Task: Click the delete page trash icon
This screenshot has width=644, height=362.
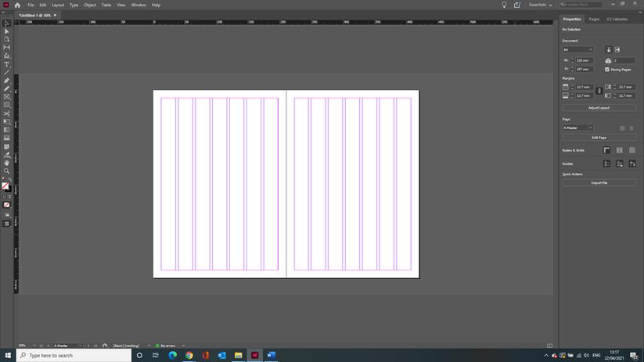Action: pos(631,128)
